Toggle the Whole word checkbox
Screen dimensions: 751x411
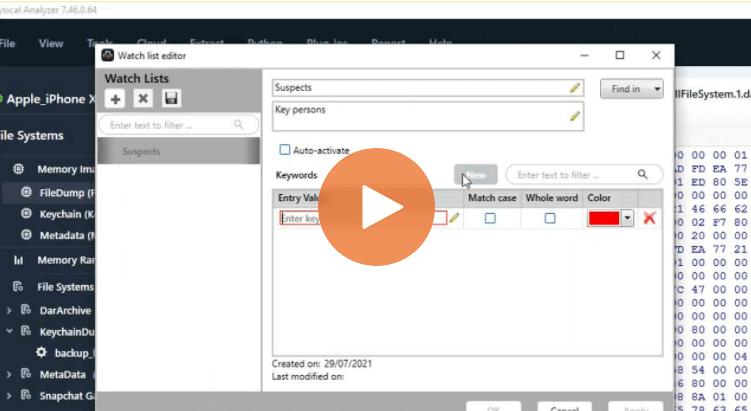(550, 218)
